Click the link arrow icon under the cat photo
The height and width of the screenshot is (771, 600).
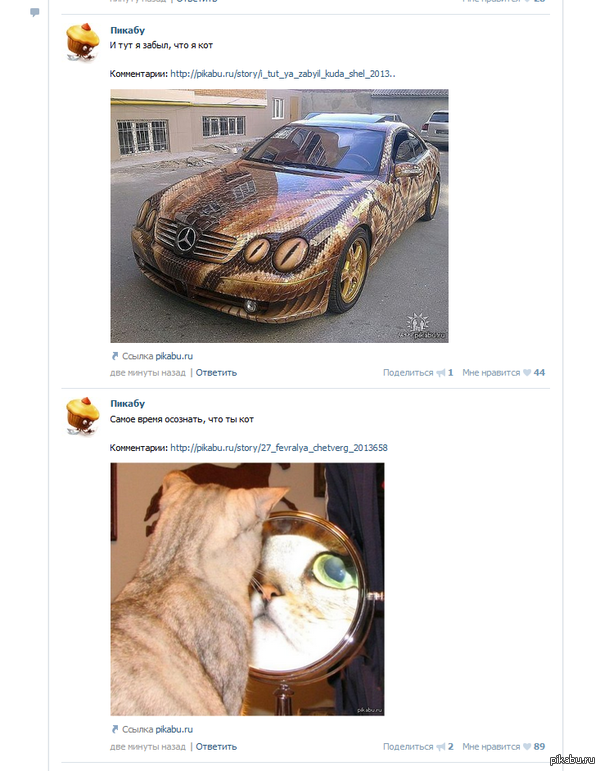[115, 729]
